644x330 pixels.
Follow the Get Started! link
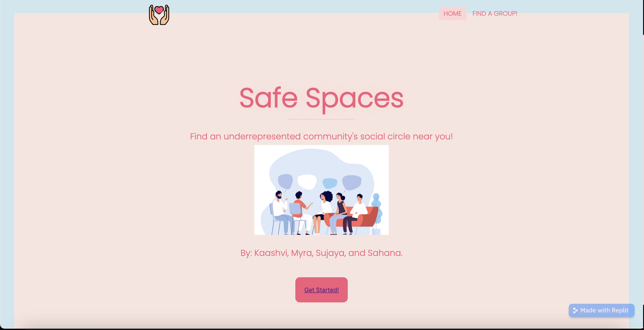click(321, 290)
